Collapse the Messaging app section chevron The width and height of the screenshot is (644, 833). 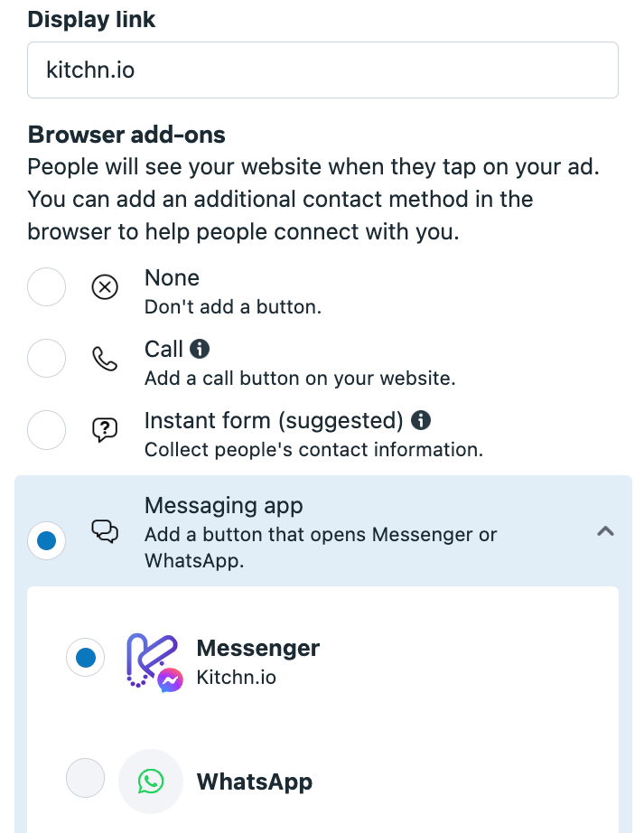coord(605,531)
